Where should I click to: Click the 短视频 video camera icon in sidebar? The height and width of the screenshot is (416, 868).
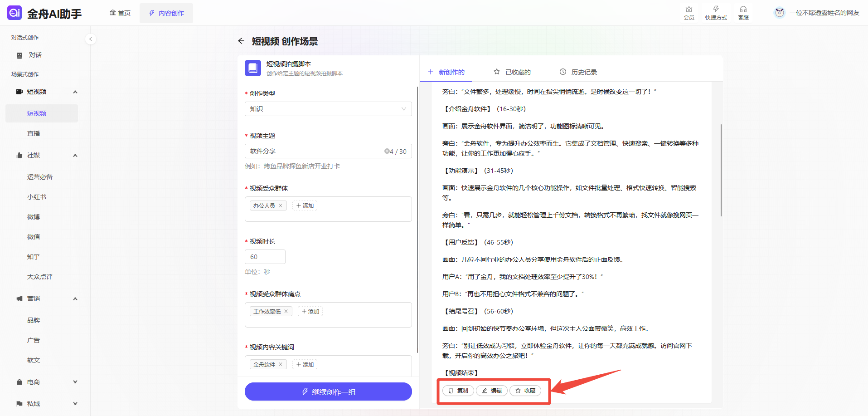19,92
